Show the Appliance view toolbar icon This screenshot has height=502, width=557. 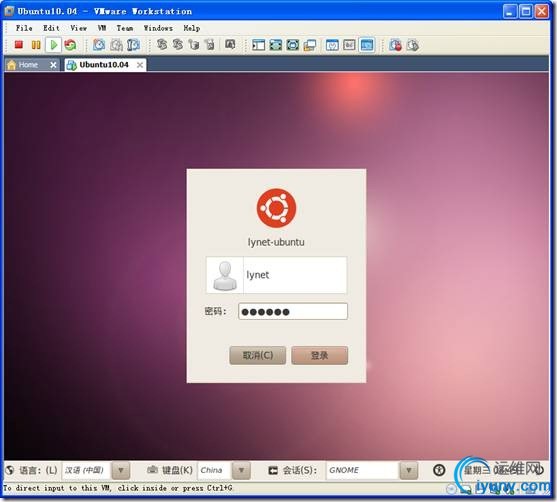pos(349,45)
